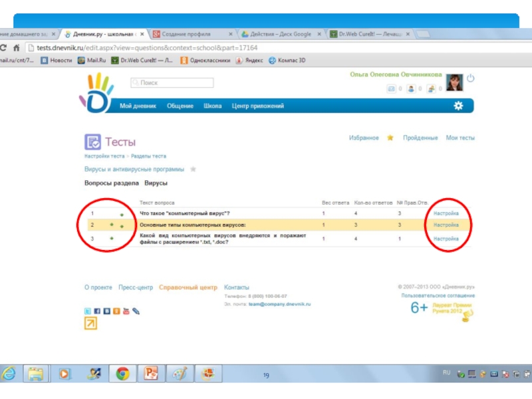The height and width of the screenshot is (399, 532).
Task: Click the gold star next to Избранное
Action: pyautogui.click(x=390, y=138)
